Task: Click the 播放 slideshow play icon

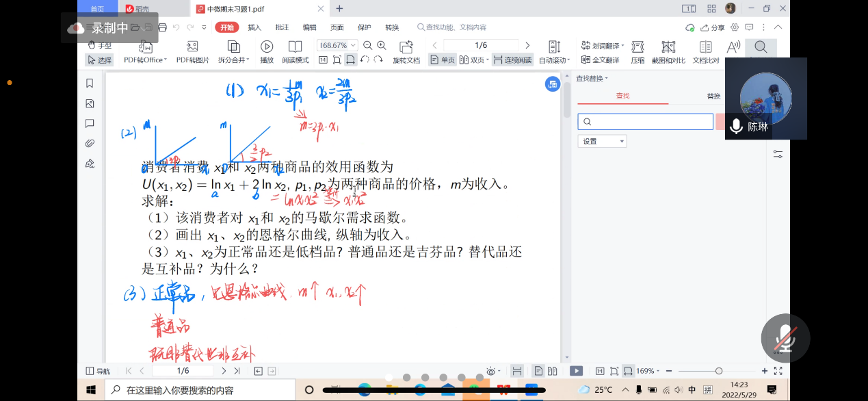Action: (267, 47)
